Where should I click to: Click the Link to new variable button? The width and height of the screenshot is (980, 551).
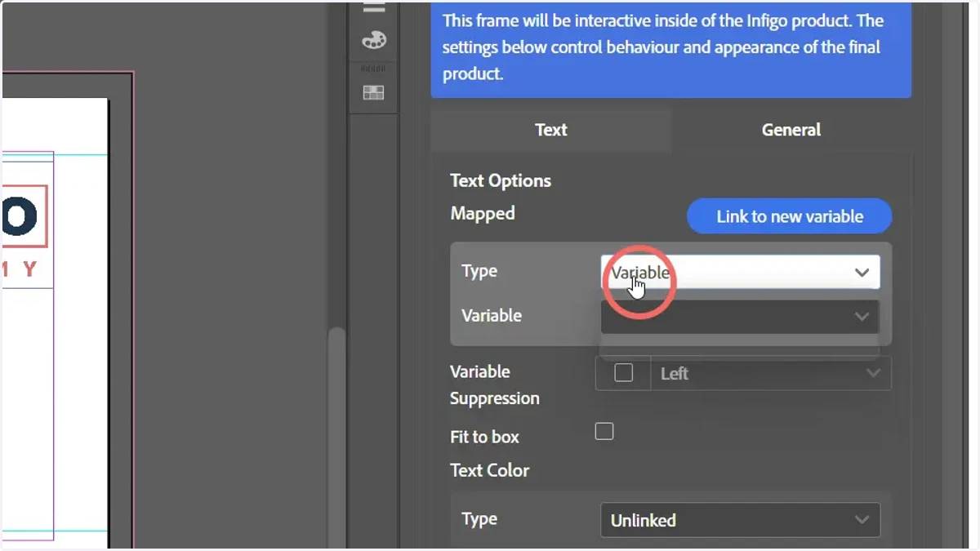pyautogui.click(x=790, y=216)
